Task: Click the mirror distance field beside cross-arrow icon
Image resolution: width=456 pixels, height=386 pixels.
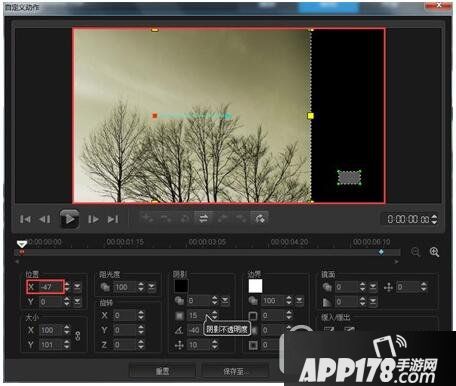Action: click(408, 287)
